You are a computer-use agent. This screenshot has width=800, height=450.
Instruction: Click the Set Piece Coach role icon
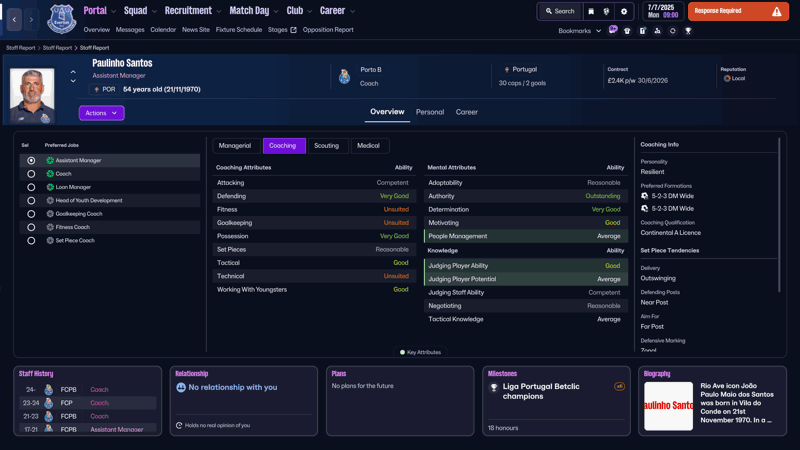pyautogui.click(x=50, y=240)
